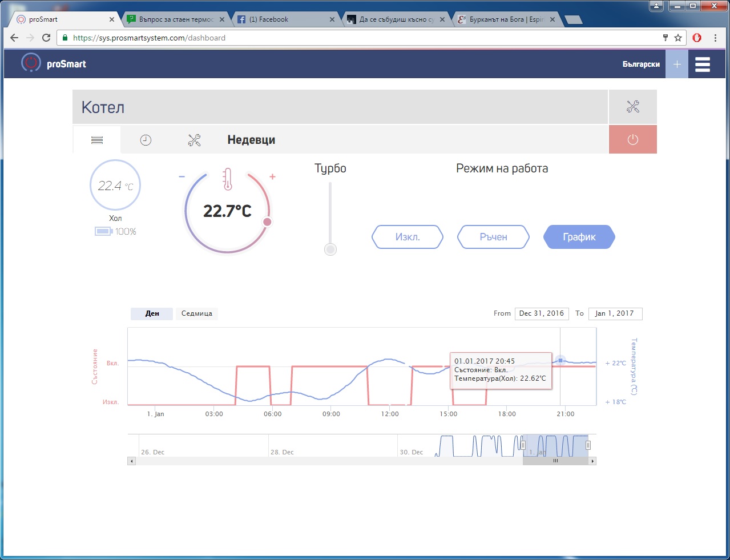
Task: Select the График mode button
Action: [579, 237]
